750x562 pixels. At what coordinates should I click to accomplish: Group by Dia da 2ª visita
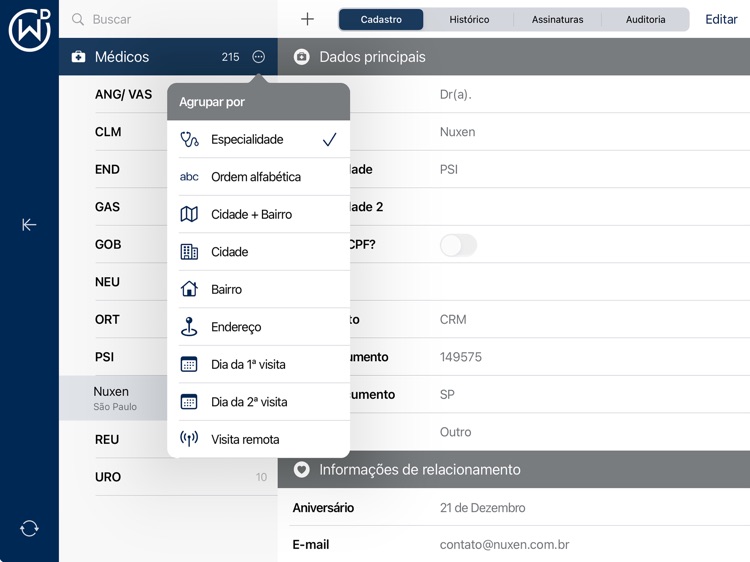click(258, 402)
